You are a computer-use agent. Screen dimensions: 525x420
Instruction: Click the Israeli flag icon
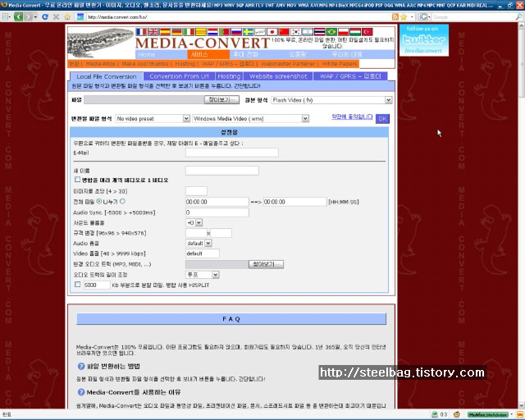point(308,32)
